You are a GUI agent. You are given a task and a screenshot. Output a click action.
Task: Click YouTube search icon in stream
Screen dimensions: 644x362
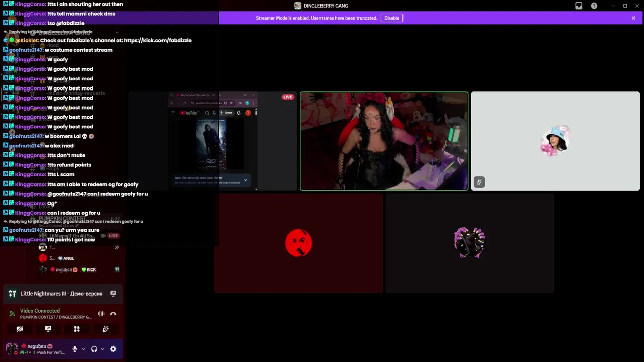(207, 113)
